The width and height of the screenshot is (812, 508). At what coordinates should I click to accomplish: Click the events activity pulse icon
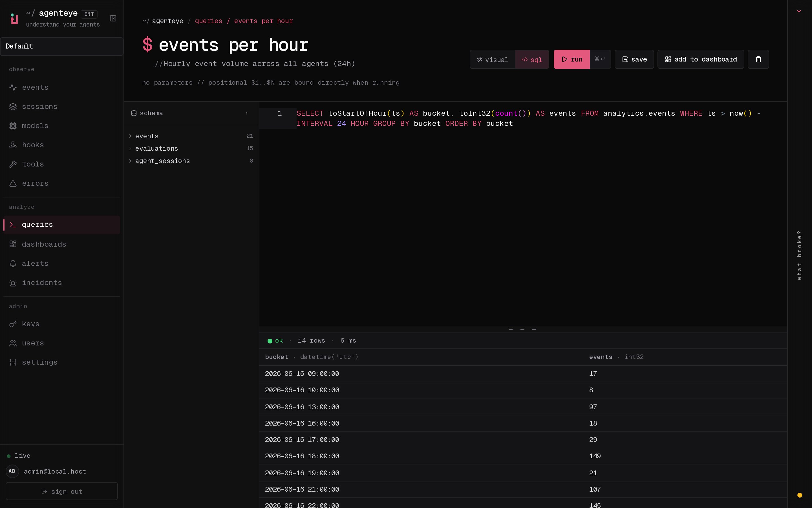[13, 87]
